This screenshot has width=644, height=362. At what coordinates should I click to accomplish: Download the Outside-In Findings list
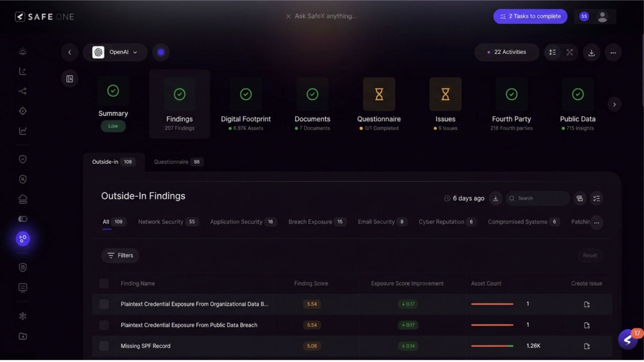coord(495,199)
